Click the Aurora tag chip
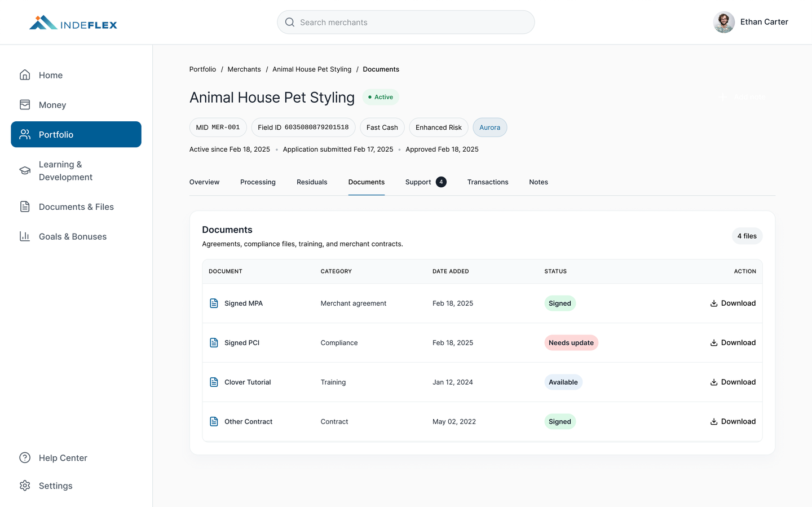 (x=489, y=127)
